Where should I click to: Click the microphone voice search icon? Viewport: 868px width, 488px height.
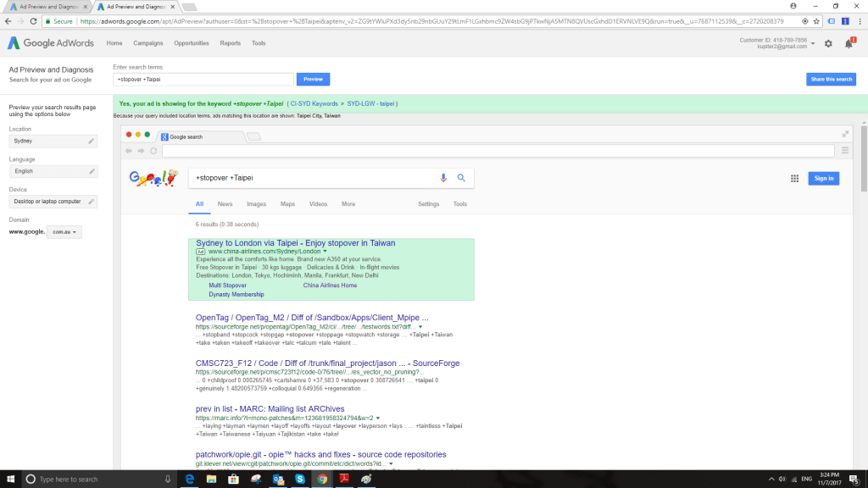tap(443, 178)
